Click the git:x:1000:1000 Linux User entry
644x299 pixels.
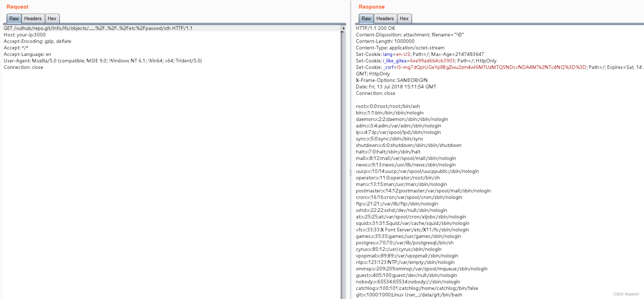[409, 295]
